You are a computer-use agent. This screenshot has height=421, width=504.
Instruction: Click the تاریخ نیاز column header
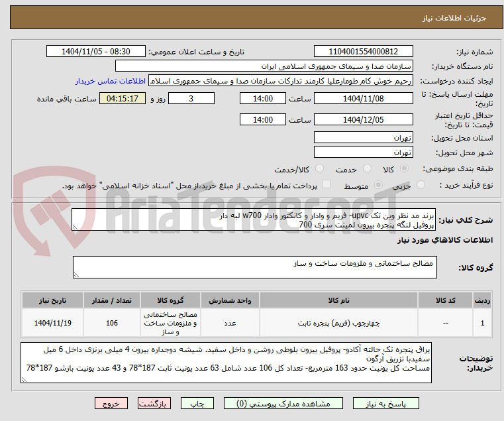pos(53,300)
